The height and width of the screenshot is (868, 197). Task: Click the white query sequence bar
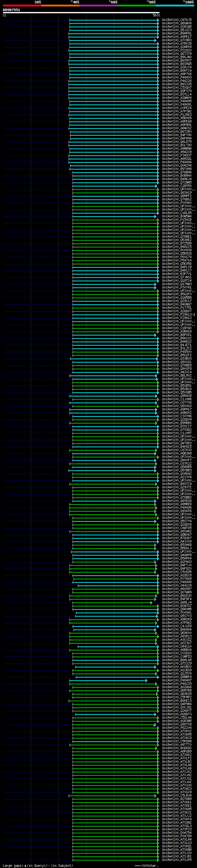pos(81,12)
